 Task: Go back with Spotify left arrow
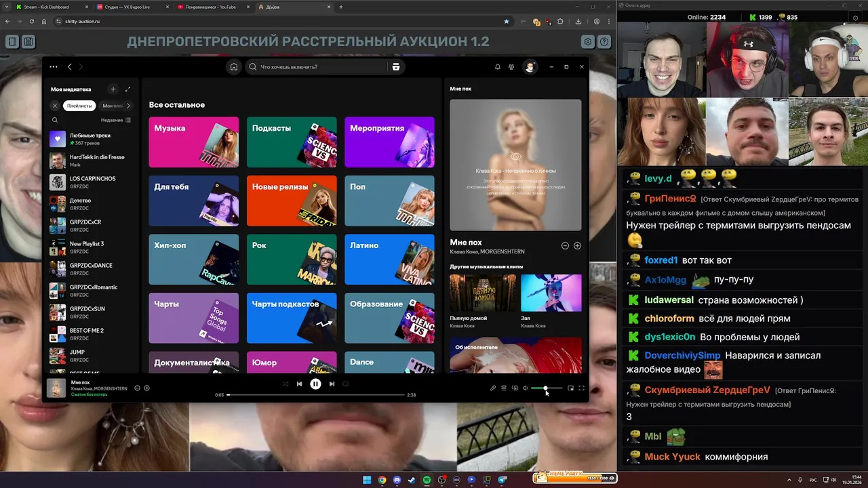pos(70,67)
